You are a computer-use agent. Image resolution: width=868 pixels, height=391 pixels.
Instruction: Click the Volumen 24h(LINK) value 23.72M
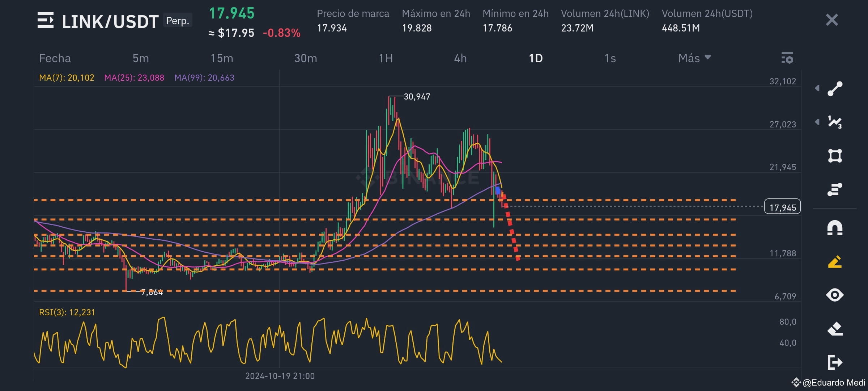pos(577,28)
